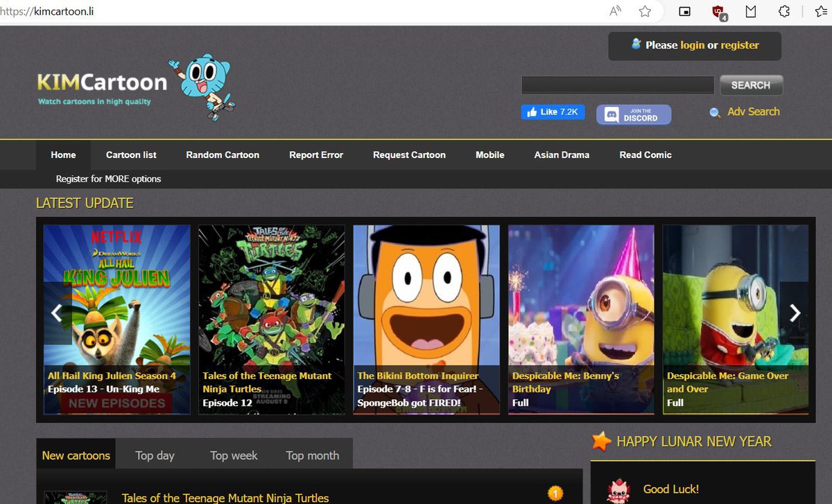Click the Register for MORE options link

[108, 179]
